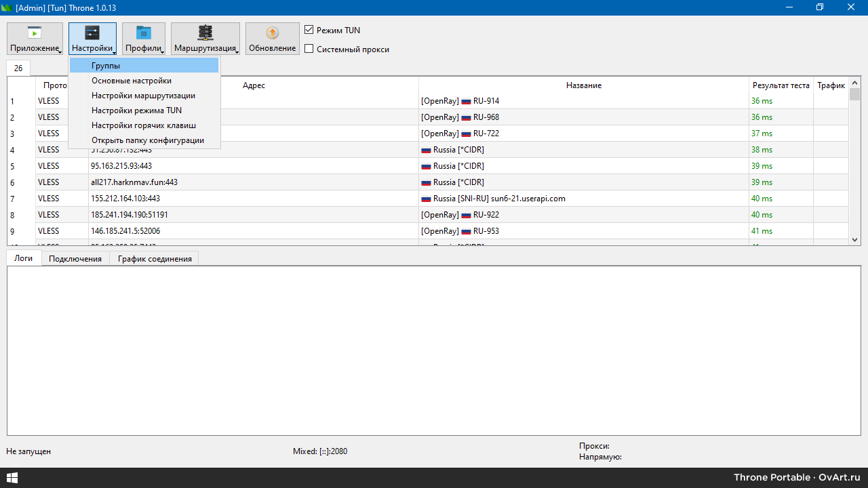Click the table scrollbar down arrow

tap(854, 240)
